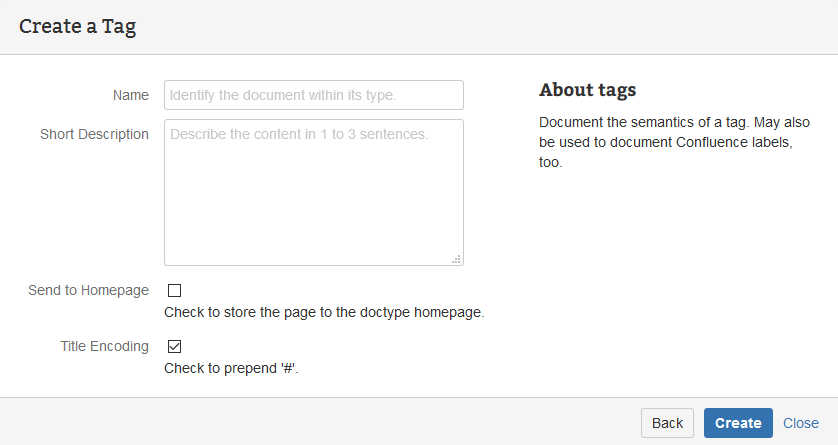Uncheck the Title Encoding checkbox
The image size is (838, 445).
click(x=174, y=347)
